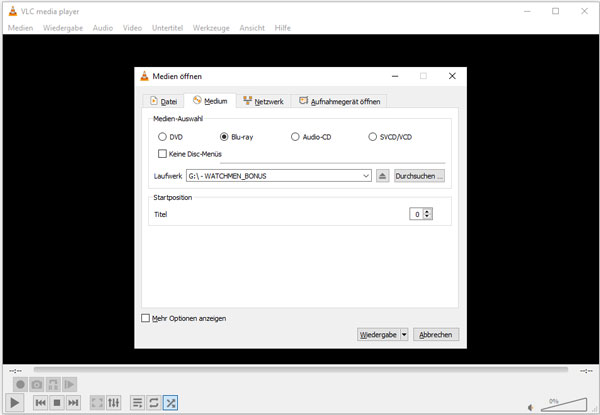This screenshot has height=415, width=600.
Task: Eject the disc with eject icon
Action: (382, 176)
